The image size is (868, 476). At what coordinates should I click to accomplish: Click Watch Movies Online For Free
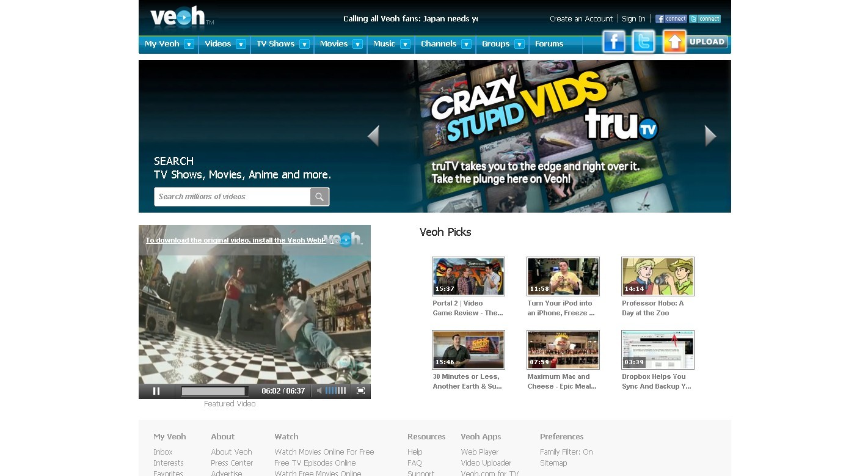point(324,452)
